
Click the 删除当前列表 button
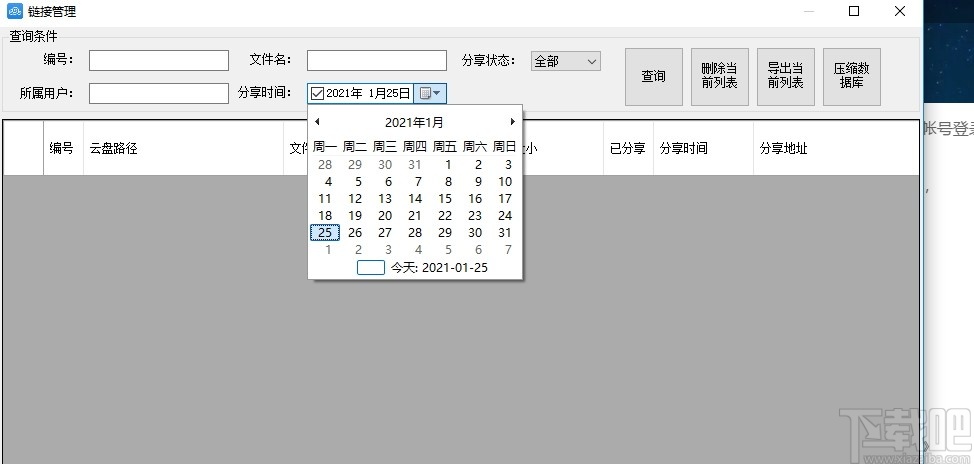point(719,77)
